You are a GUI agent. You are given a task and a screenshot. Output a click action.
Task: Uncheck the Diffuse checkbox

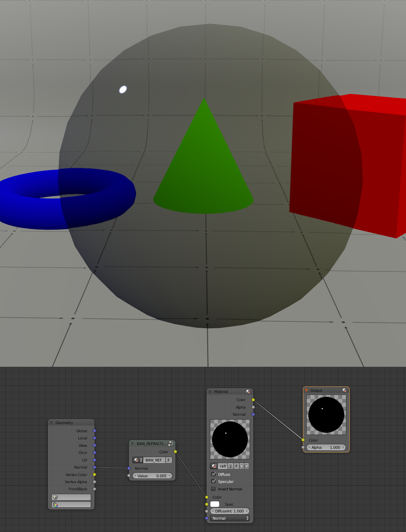point(214,474)
